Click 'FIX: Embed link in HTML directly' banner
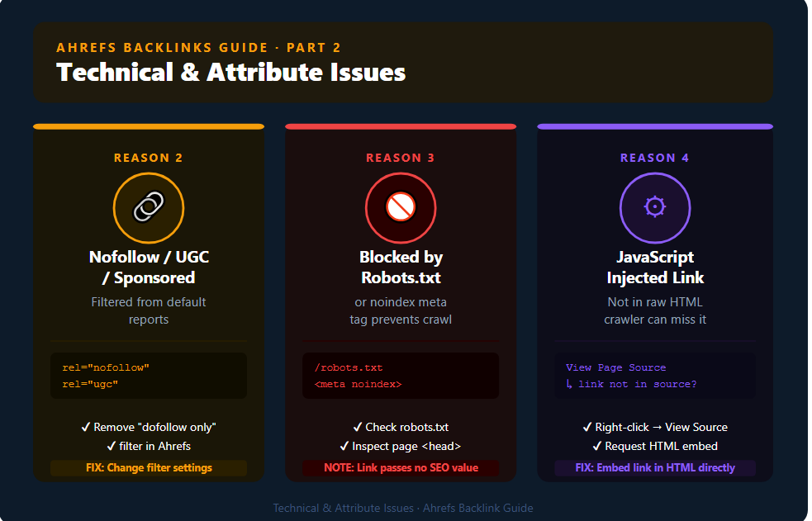 (x=655, y=467)
